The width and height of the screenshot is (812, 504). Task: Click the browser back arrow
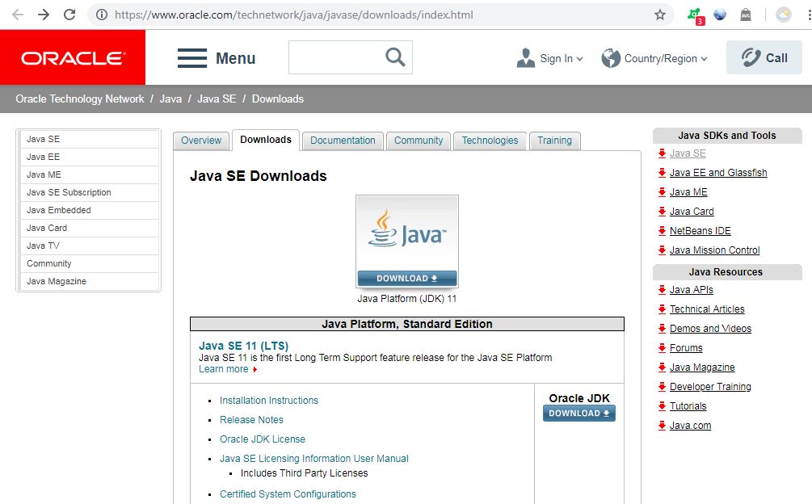coord(18,15)
